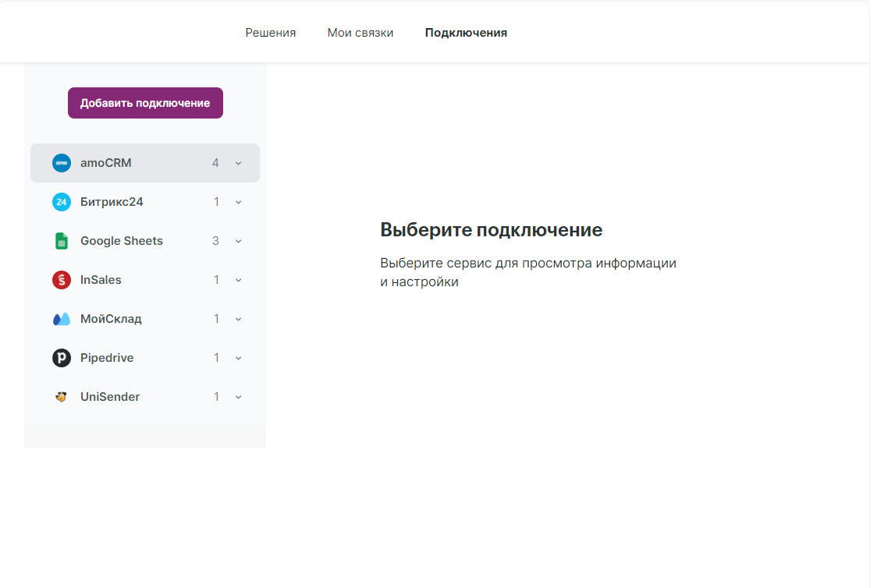Expand the МойСклад chevron arrow
Screen dimensions: 870x588
(x=239, y=319)
